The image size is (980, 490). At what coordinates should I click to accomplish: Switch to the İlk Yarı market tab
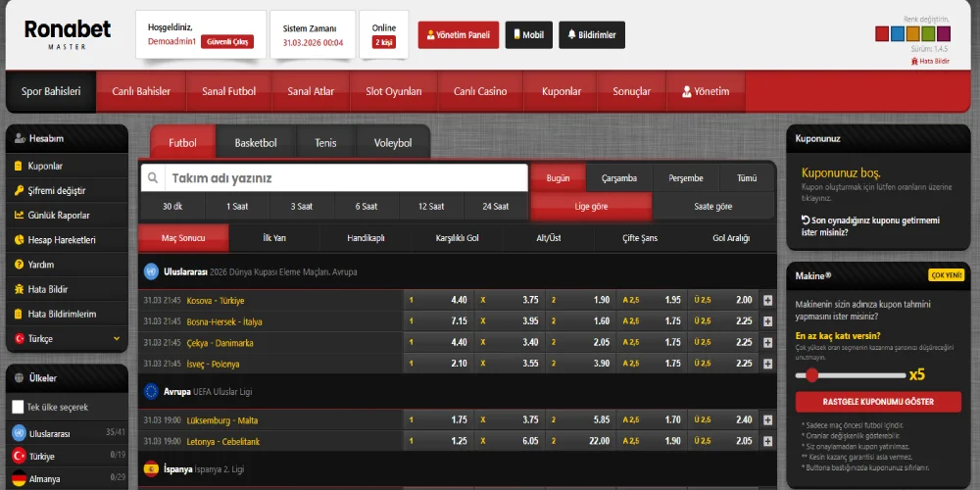[x=274, y=238]
